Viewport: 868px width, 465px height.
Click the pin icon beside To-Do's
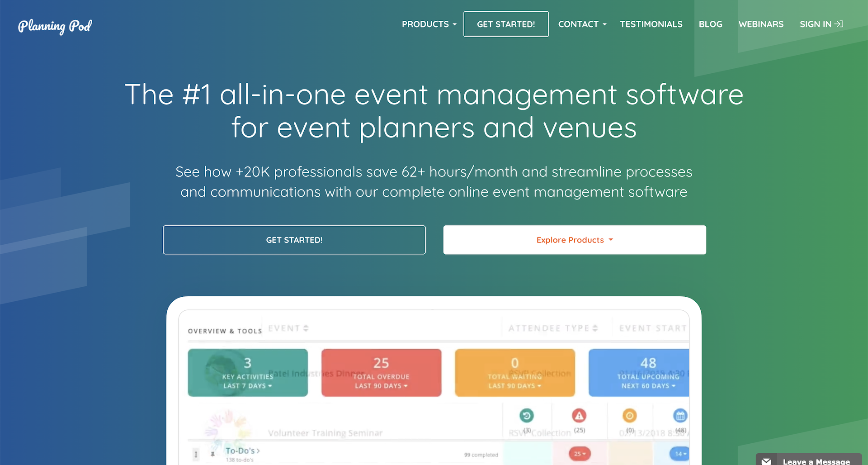(212, 454)
